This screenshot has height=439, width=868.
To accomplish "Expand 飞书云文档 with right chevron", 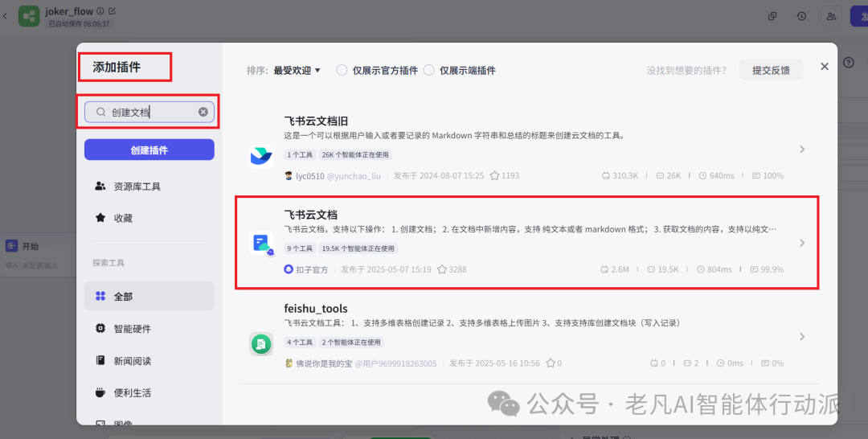I will (802, 243).
